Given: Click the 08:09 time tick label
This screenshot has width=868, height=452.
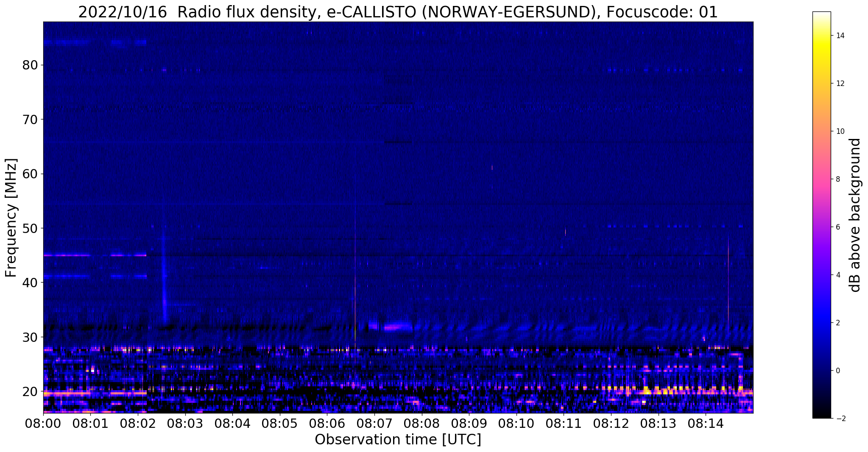Looking at the screenshot, I should (469, 423).
